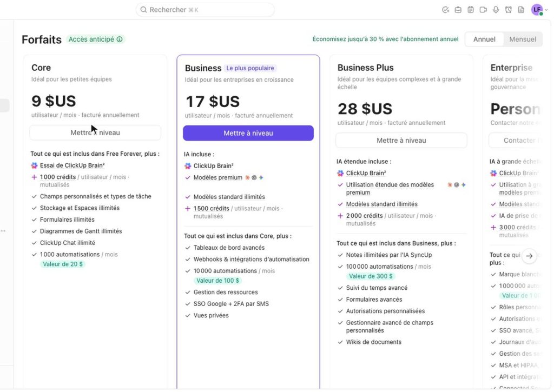Screen dimensions: 554x392
Task: Click the Forfaits page heading
Action: click(x=42, y=39)
